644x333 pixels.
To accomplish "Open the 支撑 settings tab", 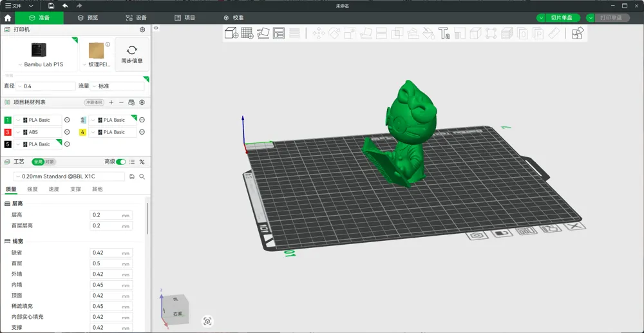I will click(x=75, y=189).
